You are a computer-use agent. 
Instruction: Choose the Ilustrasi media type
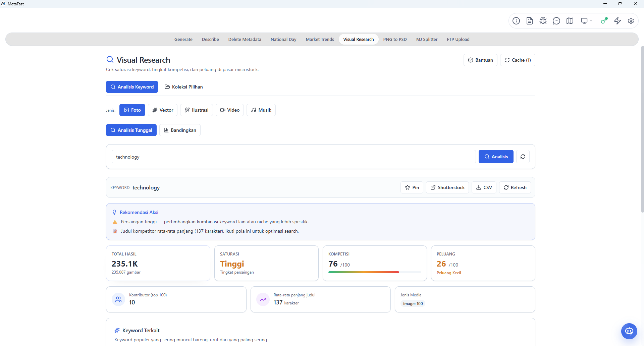197,110
